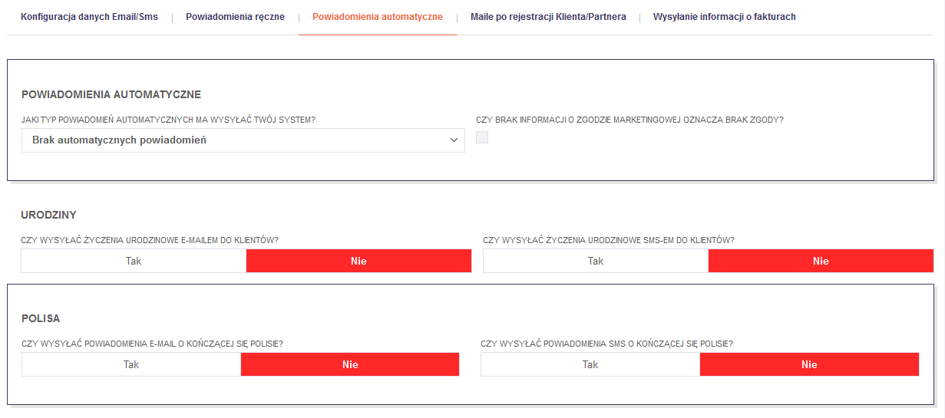Click the 'Jaki typ powiadomień automatycznych' label
Screen dimensions: 945x418
pyautogui.click(x=168, y=120)
